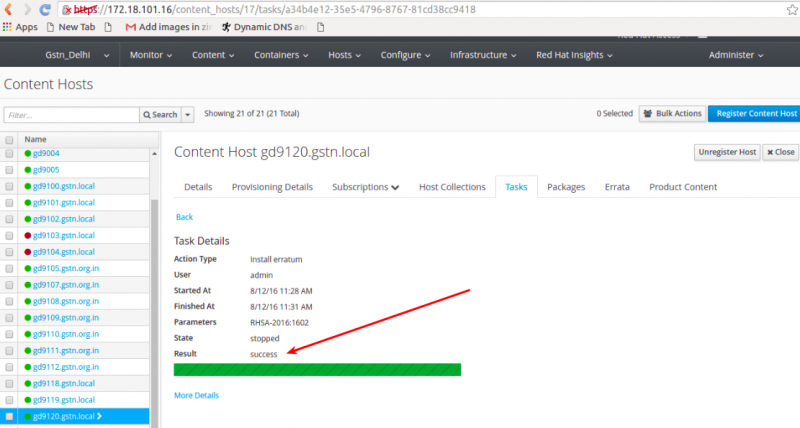The height and width of the screenshot is (428, 800).
Task: Toggle the select-all checkbox beside Name
Action: click(x=9, y=139)
